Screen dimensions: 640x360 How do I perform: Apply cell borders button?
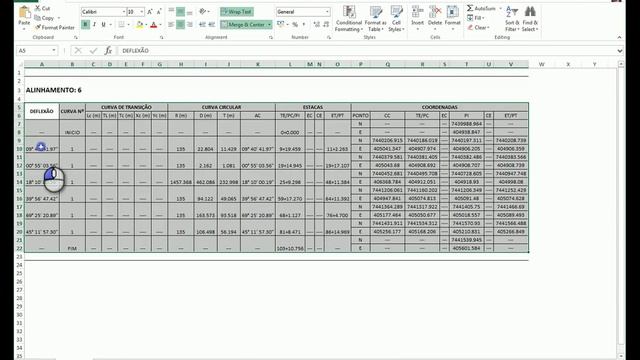(x=121, y=25)
